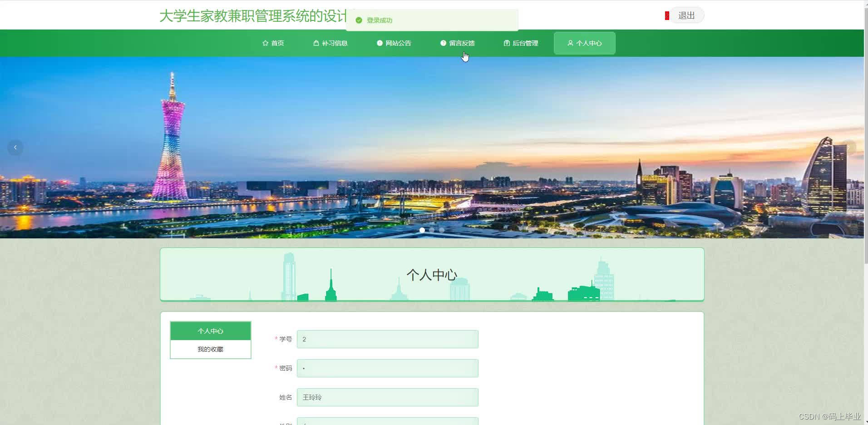Viewport: 868px width, 425px height.
Task: Click the person icon beside 个人中心
Action: [x=571, y=43]
